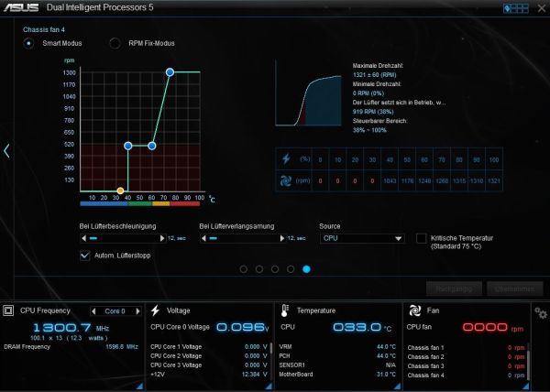Screen dimensions: 550x392
Task: Click the Chassis fan 3 row
Action: click(x=466, y=365)
